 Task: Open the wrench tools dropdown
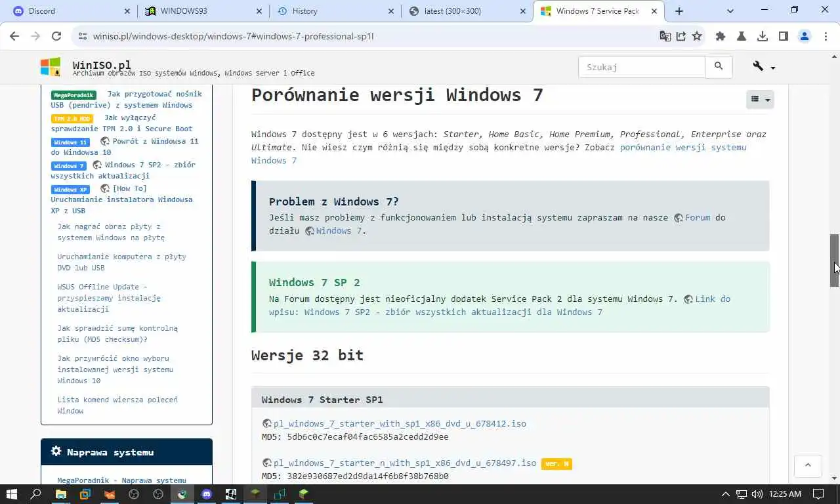click(x=764, y=67)
